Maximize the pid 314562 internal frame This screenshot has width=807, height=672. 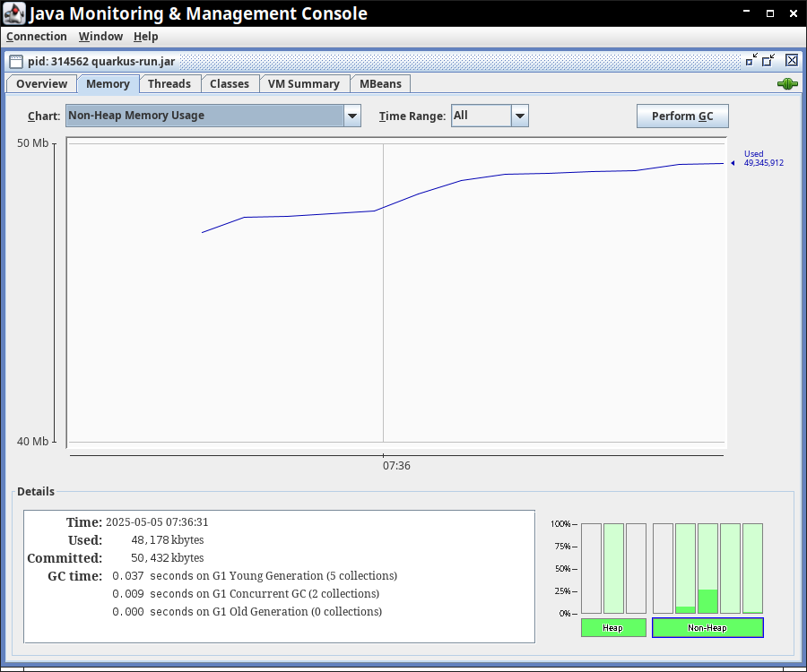coord(768,60)
